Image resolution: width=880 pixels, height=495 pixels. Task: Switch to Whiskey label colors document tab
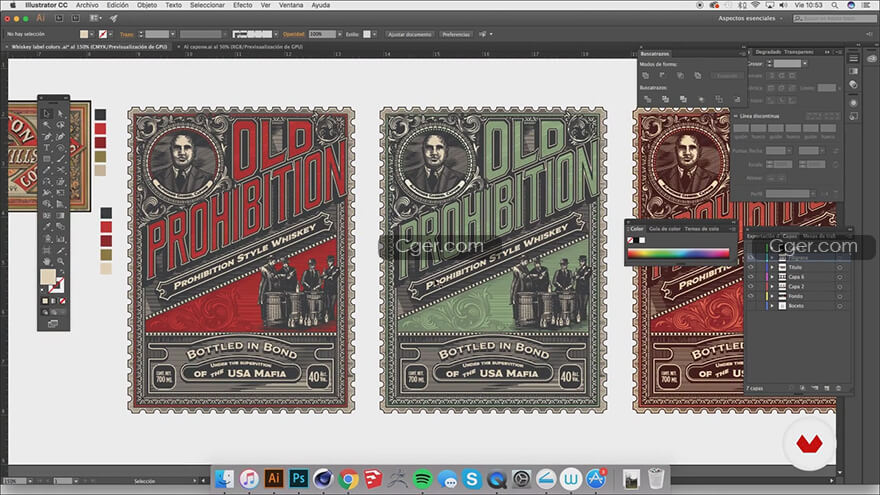(89, 47)
